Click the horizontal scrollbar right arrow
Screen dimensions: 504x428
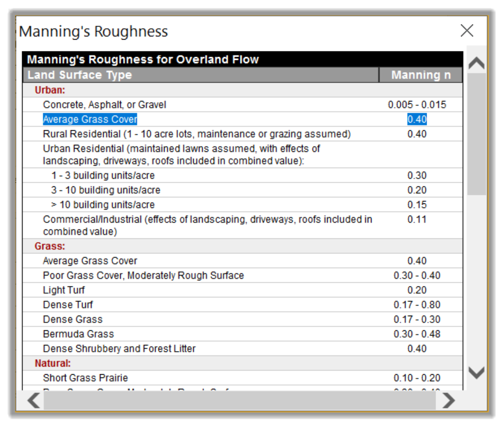click(449, 401)
